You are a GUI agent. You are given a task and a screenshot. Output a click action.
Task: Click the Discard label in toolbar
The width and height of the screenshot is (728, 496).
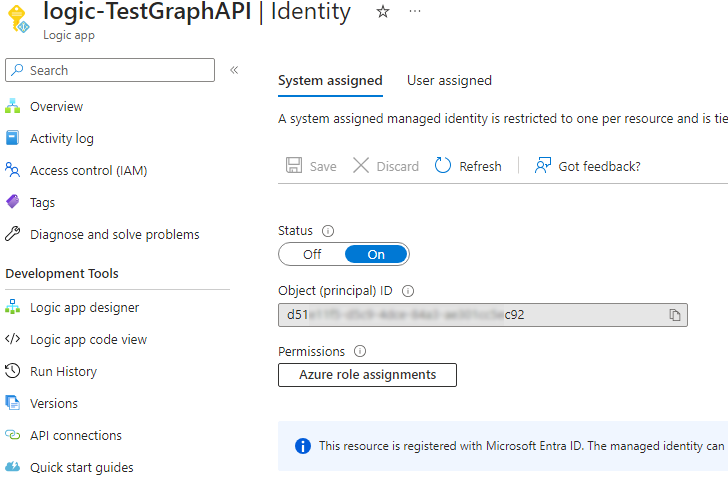coord(397,166)
